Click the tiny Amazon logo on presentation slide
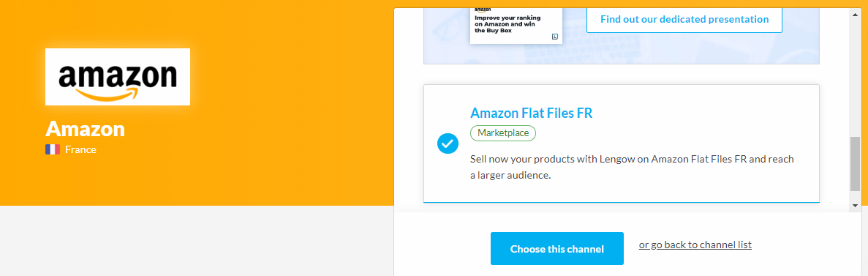The height and width of the screenshot is (276, 868). [482, 10]
